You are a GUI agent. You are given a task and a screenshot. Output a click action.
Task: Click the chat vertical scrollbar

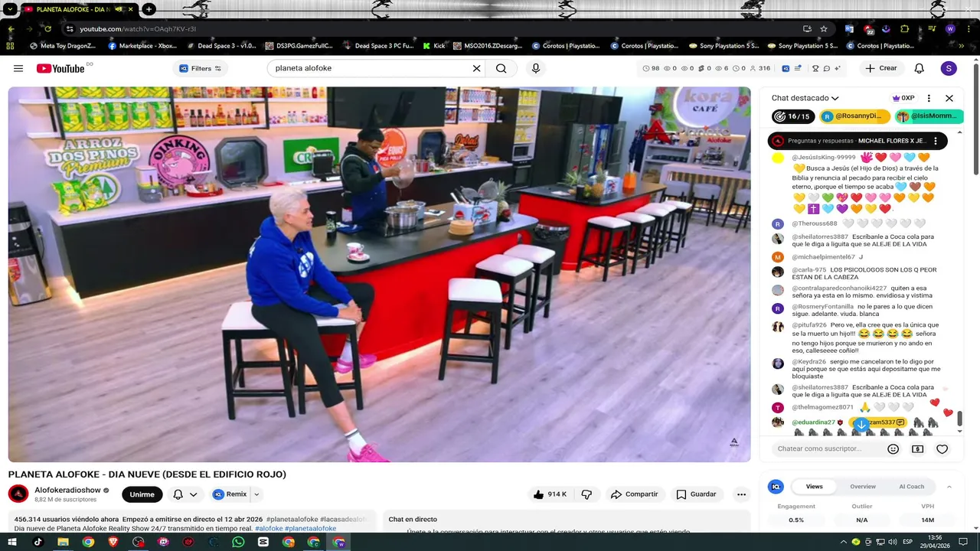[x=959, y=419]
